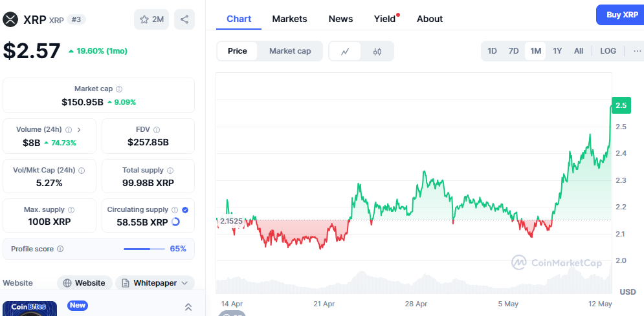
Task: Click the #3 rank badge
Action: point(76,19)
